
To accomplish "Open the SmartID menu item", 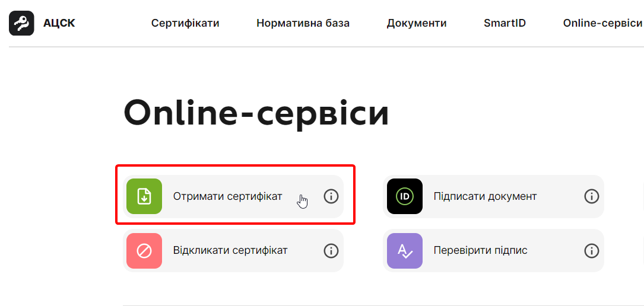I will click(x=505, y=23).
